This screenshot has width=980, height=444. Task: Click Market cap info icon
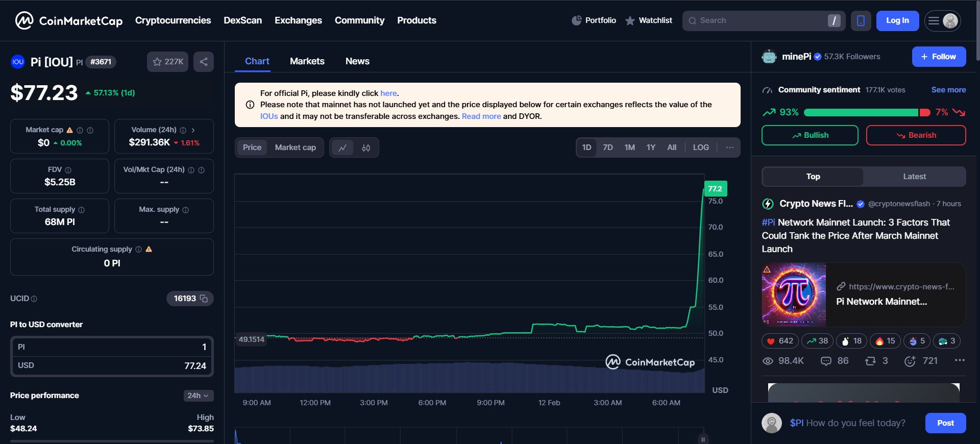click(80, 130)
